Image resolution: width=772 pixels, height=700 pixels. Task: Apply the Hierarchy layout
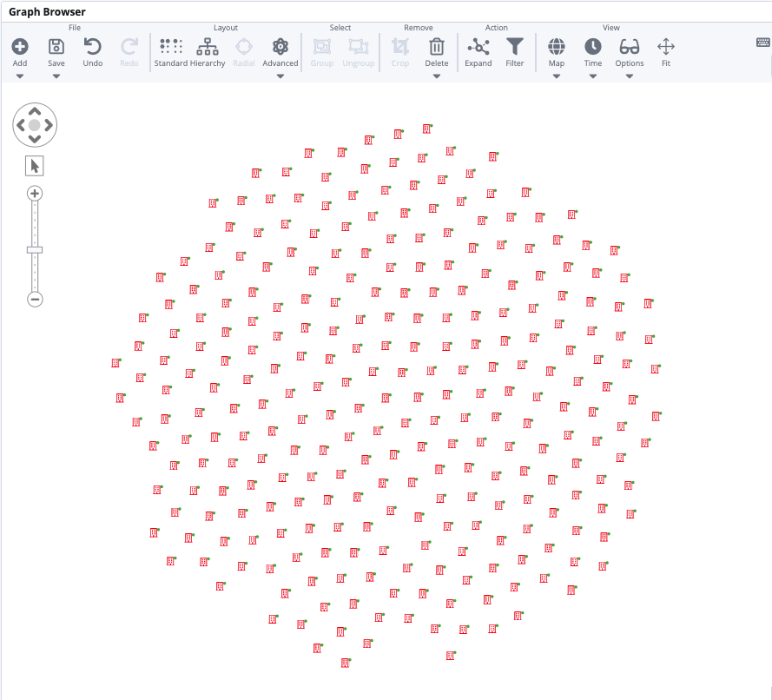208,47
